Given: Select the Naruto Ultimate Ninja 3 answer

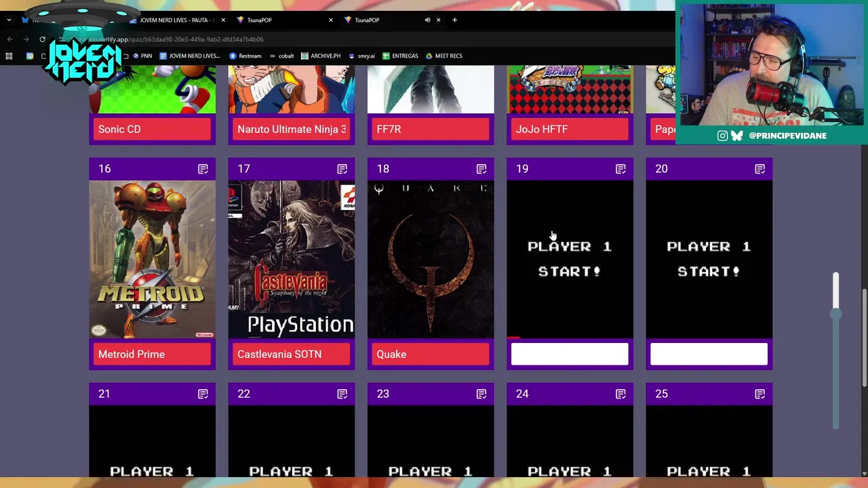Looking at the screenshot, I should pos(292,129).
